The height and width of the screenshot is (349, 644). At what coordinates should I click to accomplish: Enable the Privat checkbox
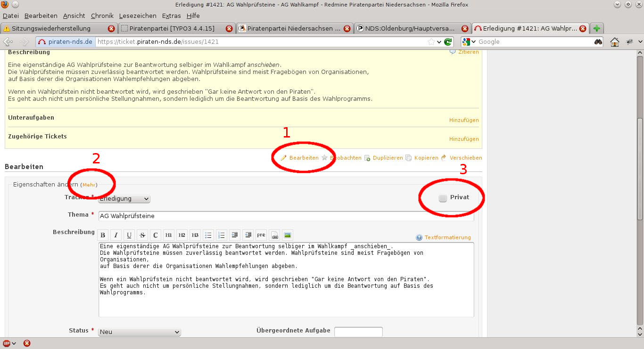point(443,198)
